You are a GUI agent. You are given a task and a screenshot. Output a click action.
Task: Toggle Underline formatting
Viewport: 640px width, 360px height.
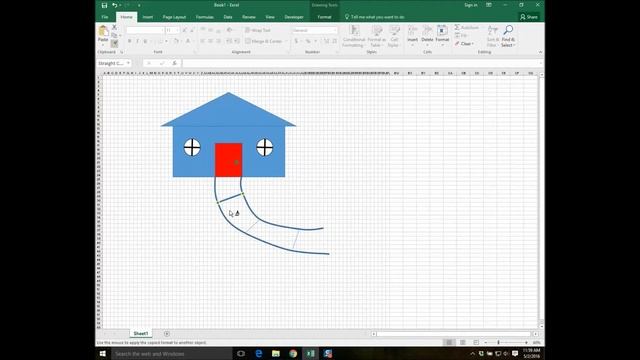pyautogui.click(x=145, y=41)
